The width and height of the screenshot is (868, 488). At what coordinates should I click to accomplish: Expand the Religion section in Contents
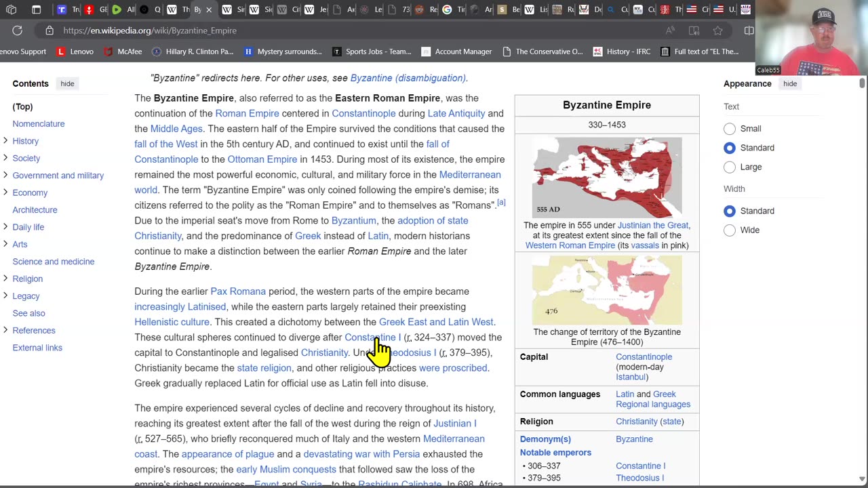click(x=5, y=279)
